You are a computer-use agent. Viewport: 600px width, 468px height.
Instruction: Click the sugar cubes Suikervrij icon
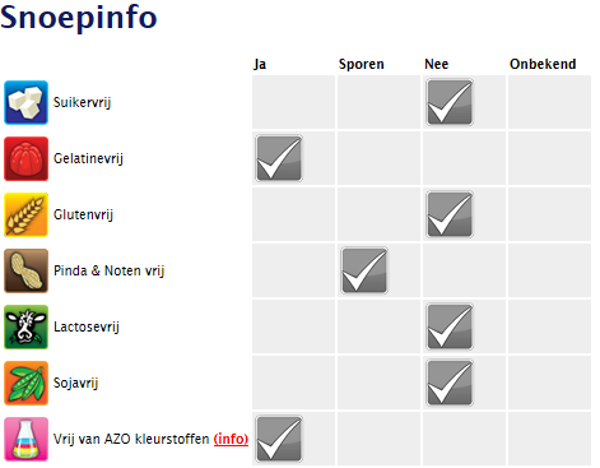pyautogui.click(x=26, y=102)
